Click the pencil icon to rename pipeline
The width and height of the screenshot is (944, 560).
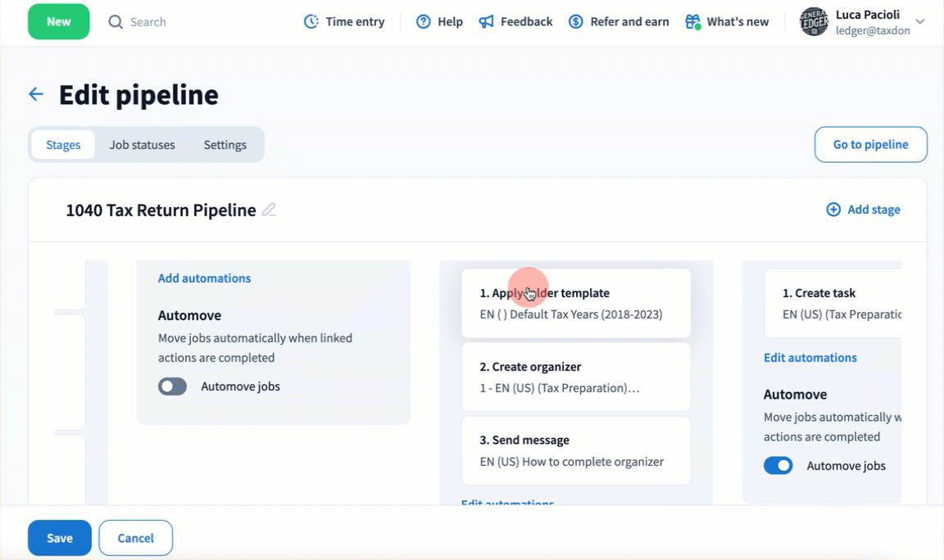tap(269, 210)
